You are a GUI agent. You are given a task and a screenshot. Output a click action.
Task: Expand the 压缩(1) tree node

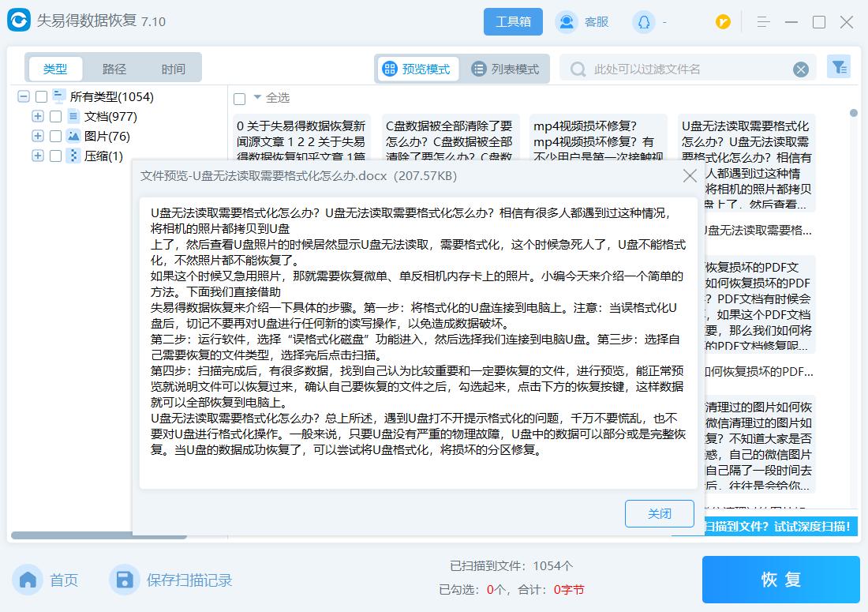point(37,155)
